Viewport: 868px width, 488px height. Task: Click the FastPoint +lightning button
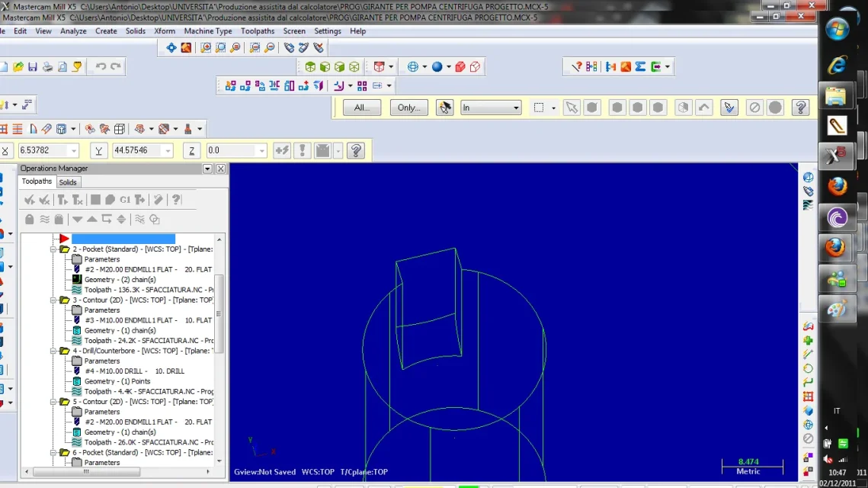click(x=282, y=151)
